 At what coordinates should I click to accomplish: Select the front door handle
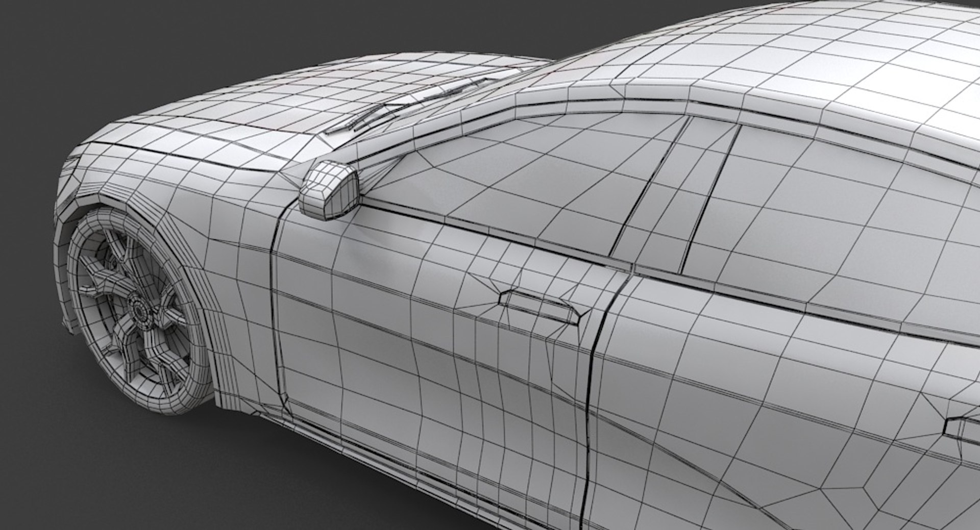tap(541, 307)
